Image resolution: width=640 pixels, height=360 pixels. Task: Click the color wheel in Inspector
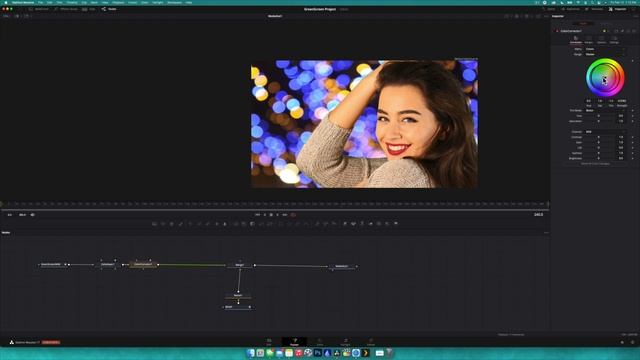pos(605,78)
